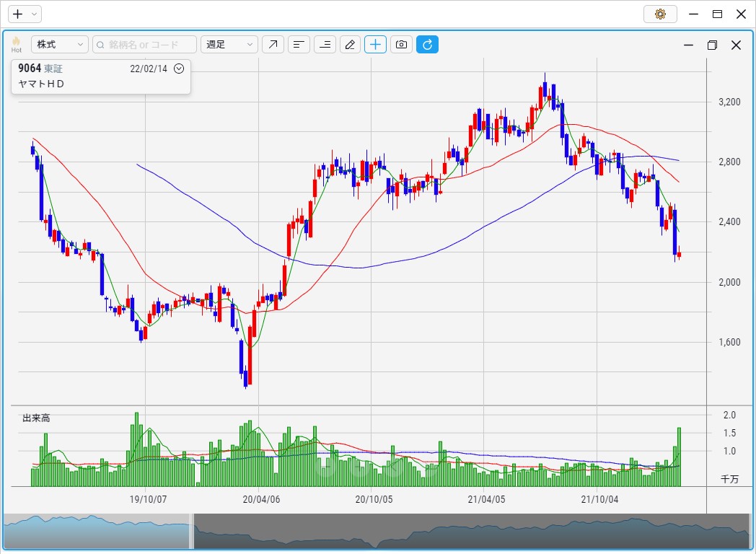756x554 pixels.
Task: Click the stock name or code search field
Action: point(144,45)
